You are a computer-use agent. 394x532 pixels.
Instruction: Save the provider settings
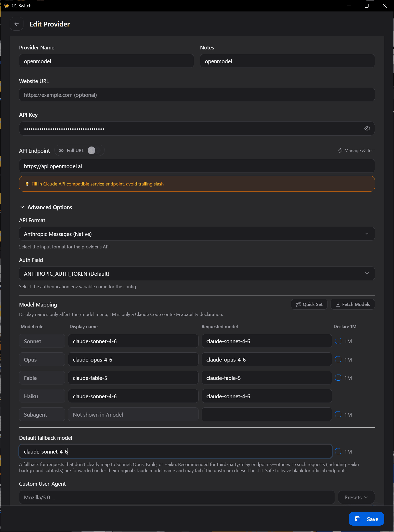[366, 519]
